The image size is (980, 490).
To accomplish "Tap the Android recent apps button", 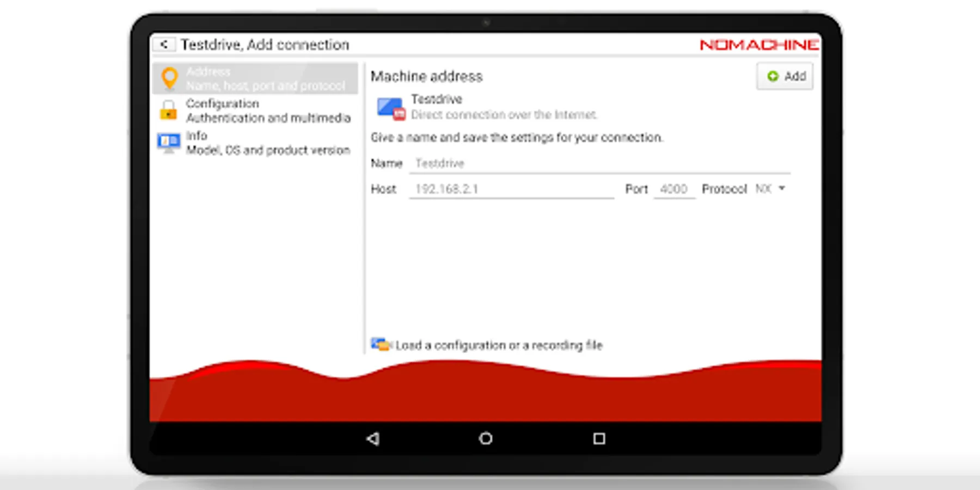I will tap(599, 438).
